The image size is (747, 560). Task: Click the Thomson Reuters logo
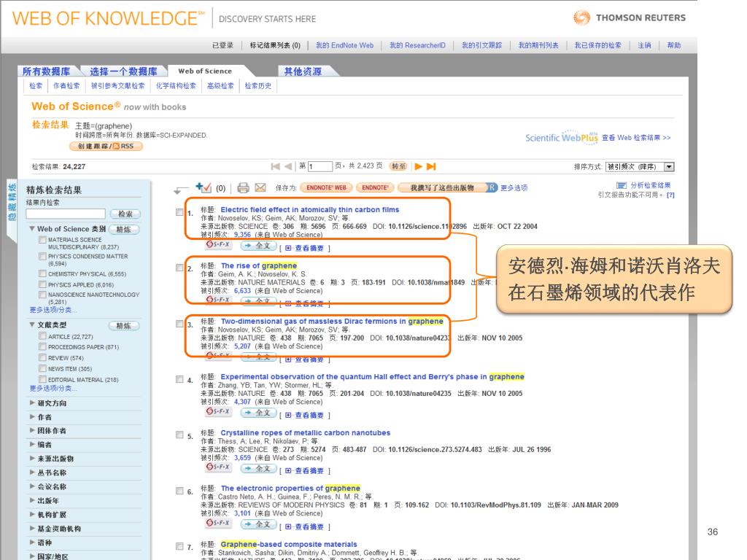pyautogui.click(x=630, y=17)
